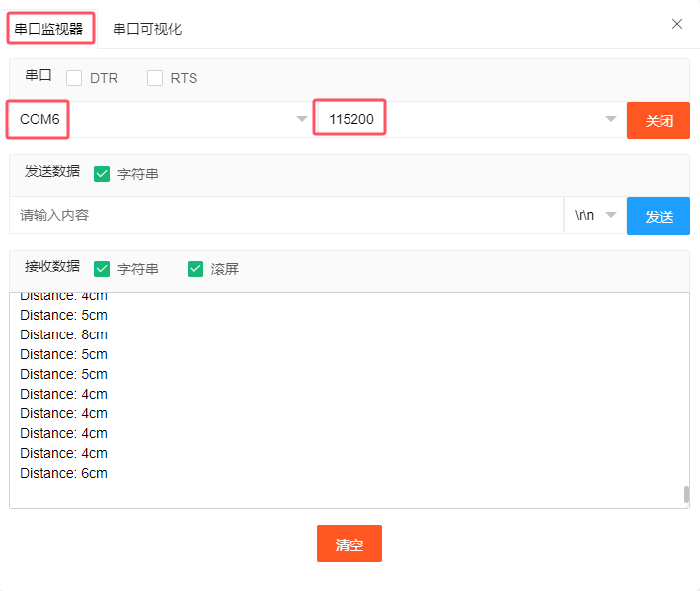The image size is (700, 591).
Task: Switch to the 串口监视器 tab
Action: point(51,29)
